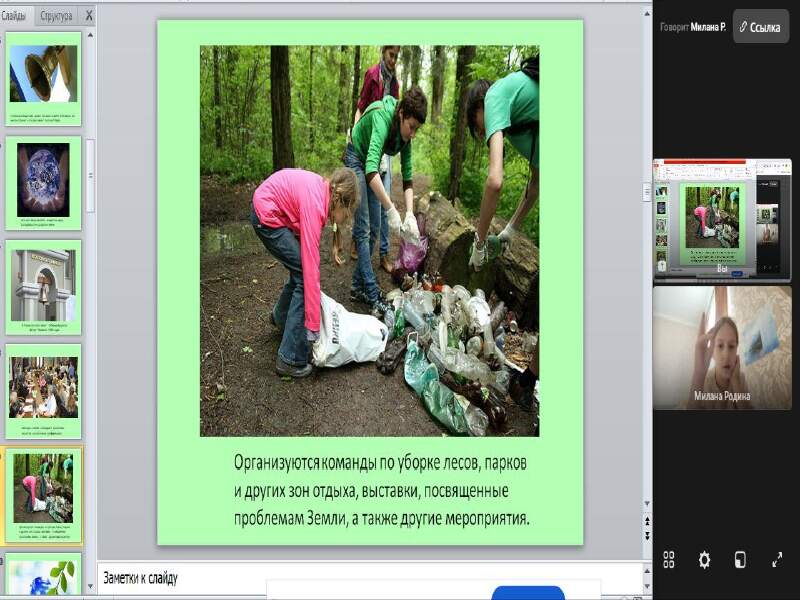This screenshot has height=600, width=800.
Task: Click the notes pane scroll down arrow
Action: pos(647,587)
